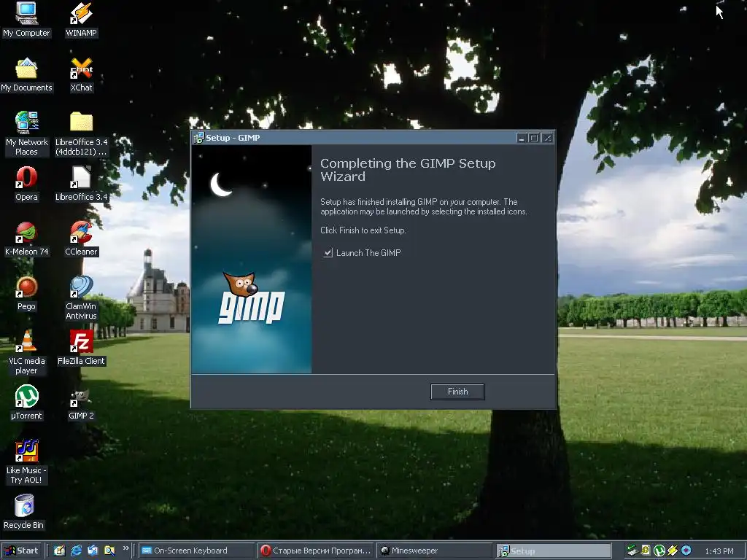Click the Finish button in GIMP Setup

click(457, 392)
